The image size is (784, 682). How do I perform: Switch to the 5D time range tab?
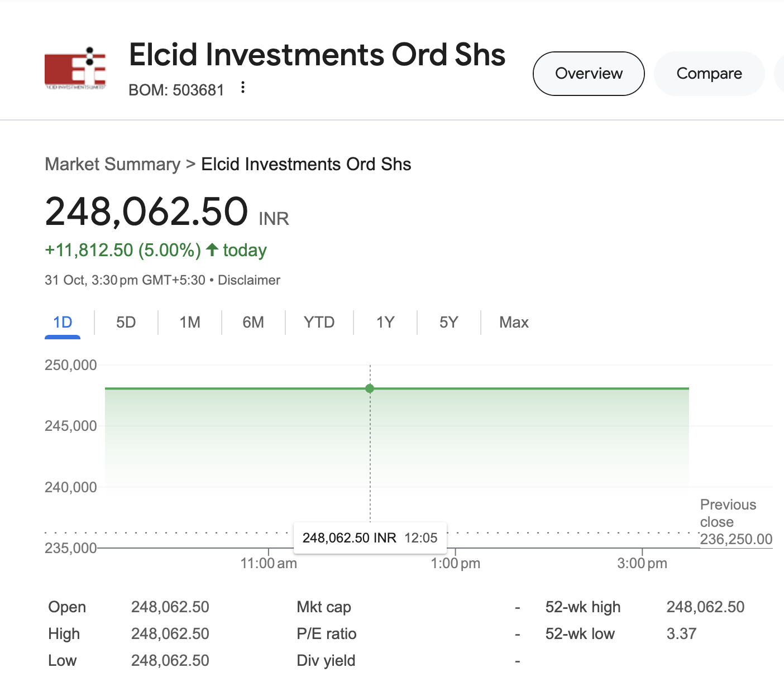click(126, 323)
